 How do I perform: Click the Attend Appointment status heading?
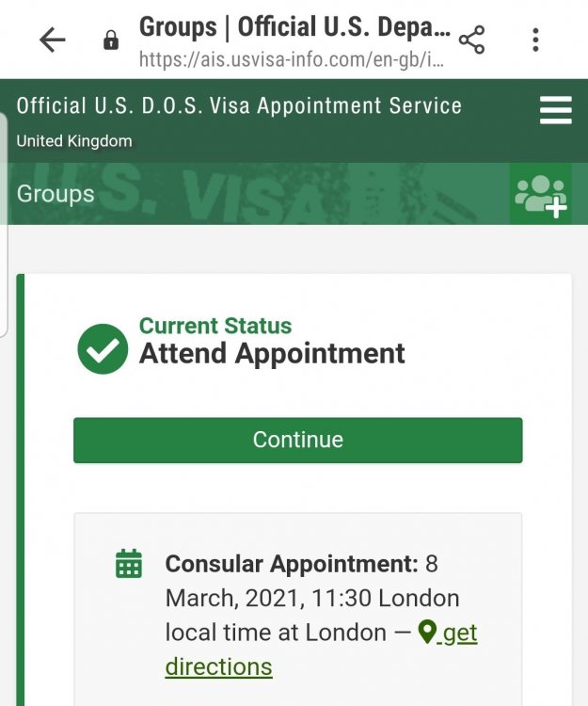tap(272, 354)
